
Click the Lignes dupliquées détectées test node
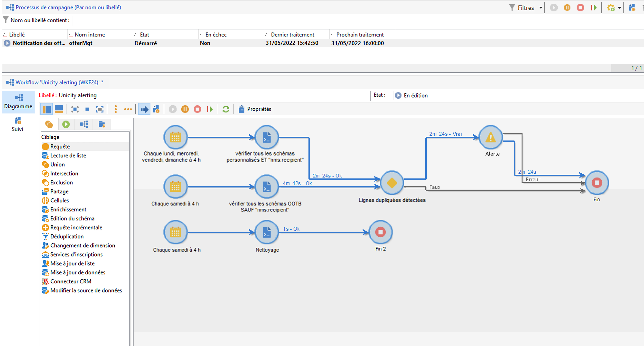pyautogui.click(x=392, y=183)
